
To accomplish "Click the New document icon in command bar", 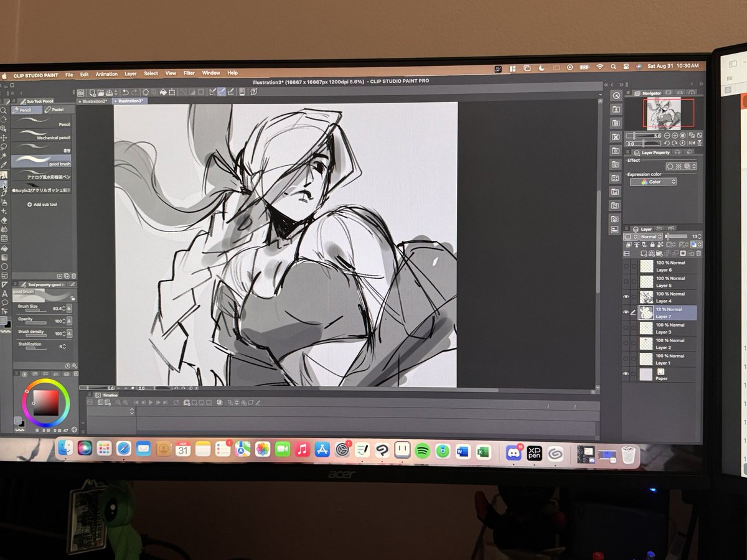I will (92, 93).
